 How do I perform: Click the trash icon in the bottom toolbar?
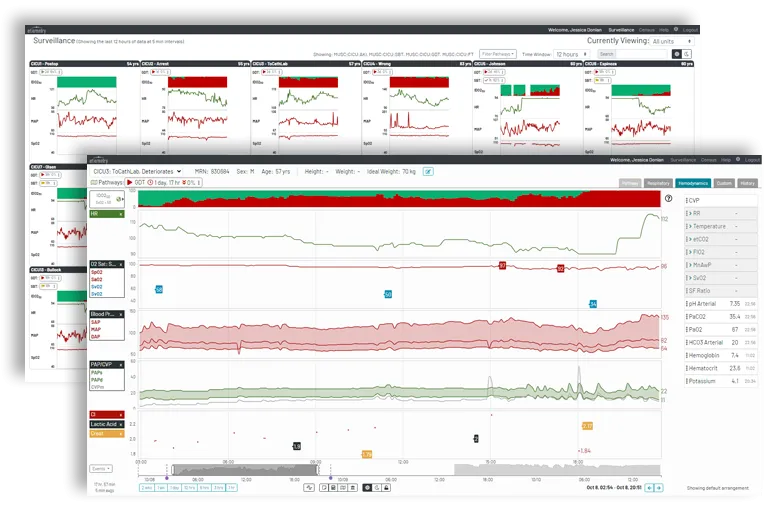(353, 488)
